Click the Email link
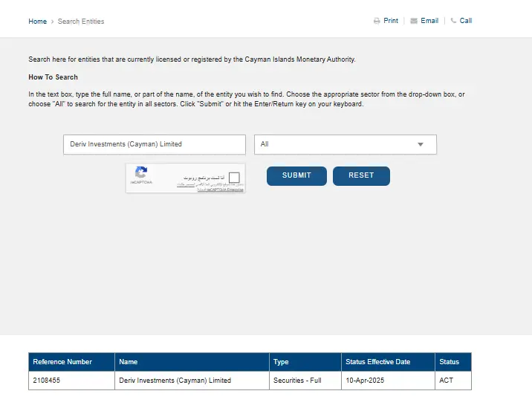The image size is (532, 414). [x=429, y=21]
